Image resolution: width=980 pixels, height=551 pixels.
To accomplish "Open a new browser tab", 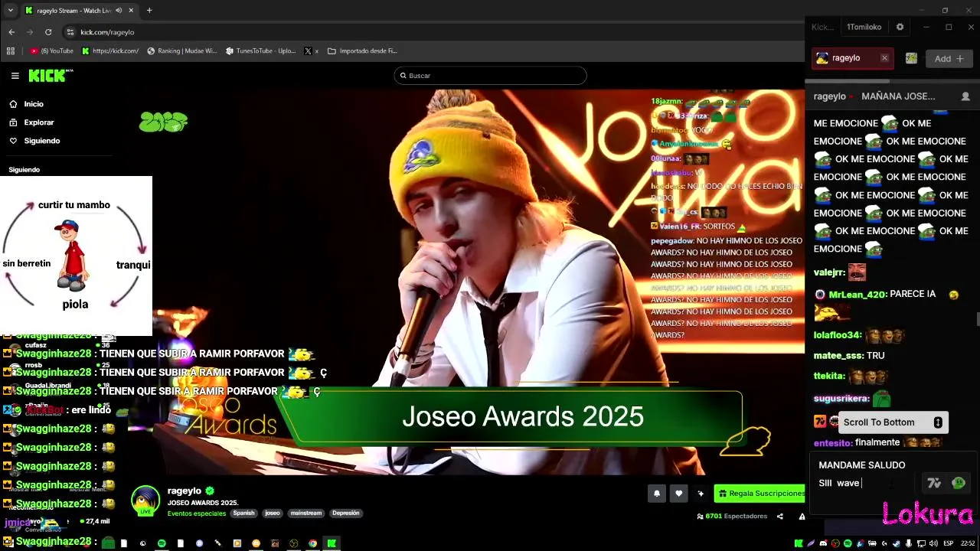I will point(149,11).
